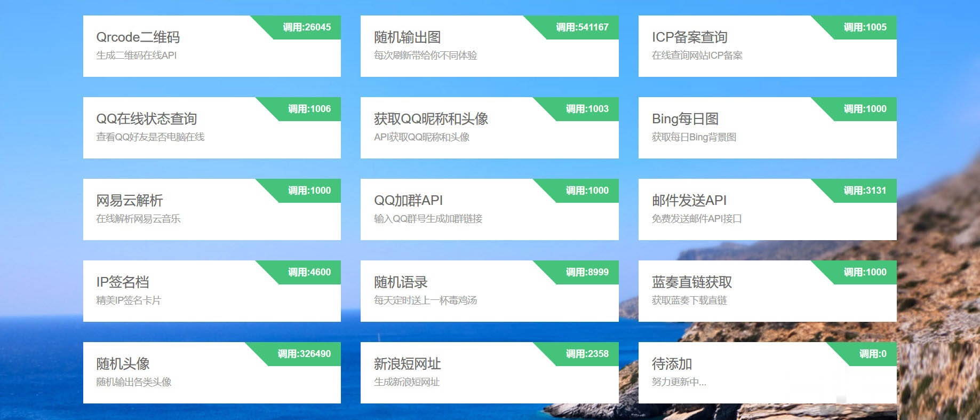980x420 pixels.
Task: Open the Bing每日图 card
Action: [x=767, y=128]
